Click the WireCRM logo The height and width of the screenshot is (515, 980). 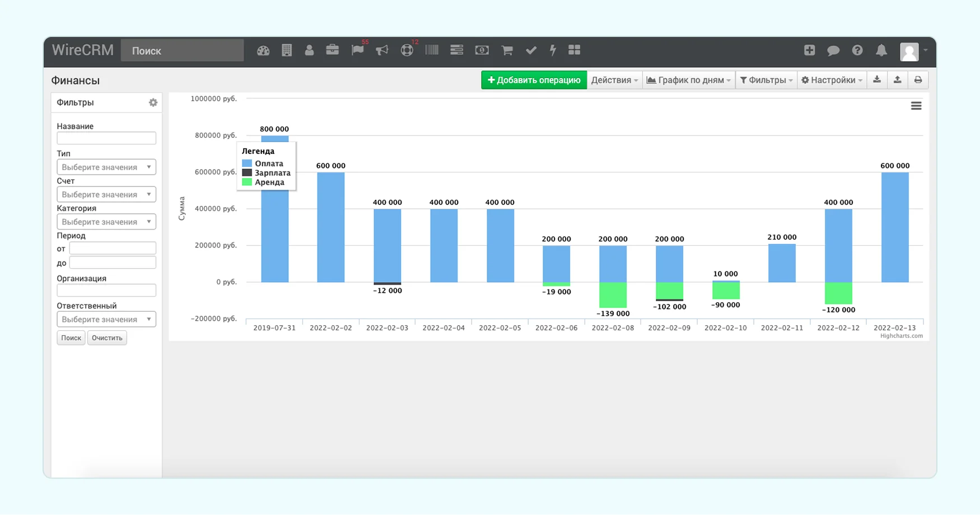click(x=83, y=50)
